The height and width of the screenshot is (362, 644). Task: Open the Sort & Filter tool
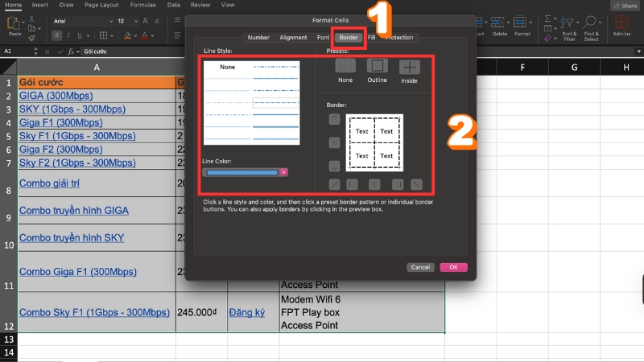(x=569, y=24)
